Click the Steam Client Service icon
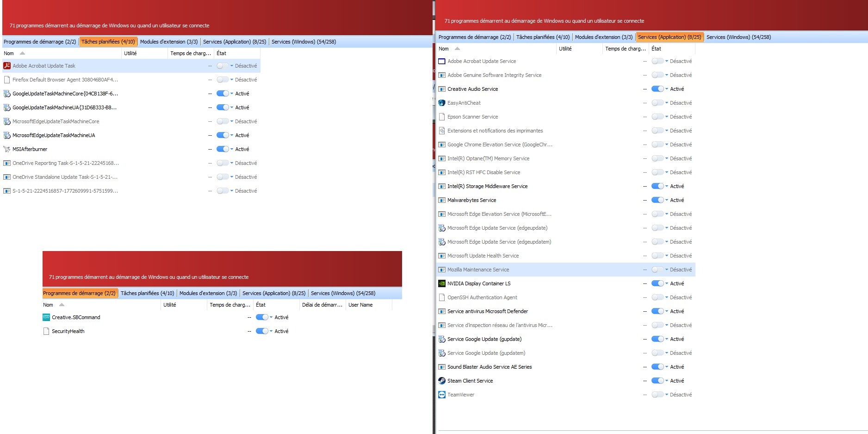The width and height of the screenshot is (868, 434). point(442,381)
